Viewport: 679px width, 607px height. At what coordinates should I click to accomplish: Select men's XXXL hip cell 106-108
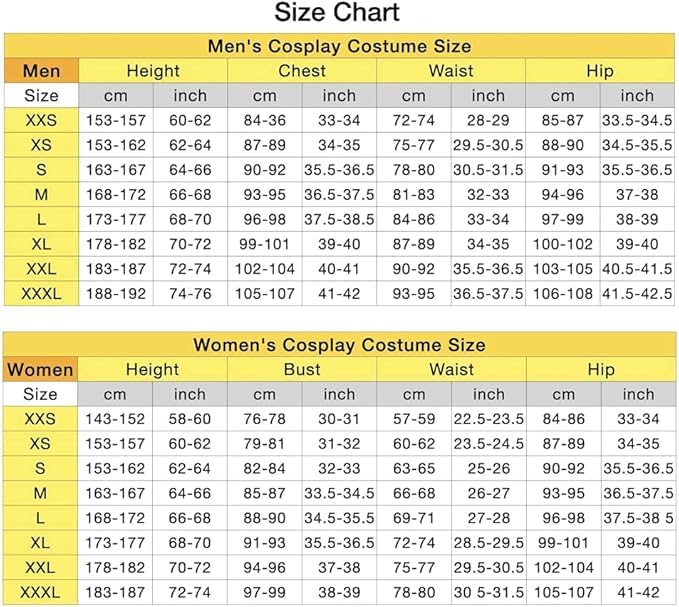pyautogui.click(x=563, y=294)
